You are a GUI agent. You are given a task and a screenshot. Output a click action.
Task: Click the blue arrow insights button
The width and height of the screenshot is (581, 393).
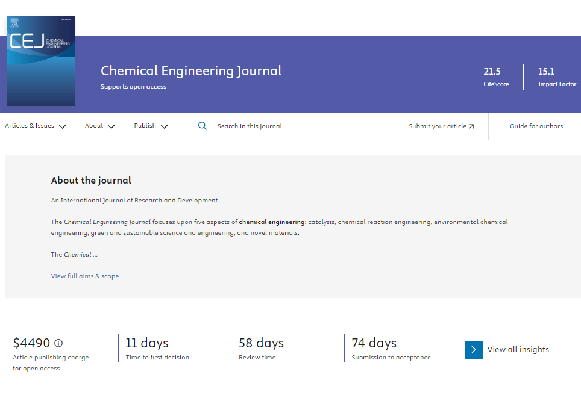[474, 350]
